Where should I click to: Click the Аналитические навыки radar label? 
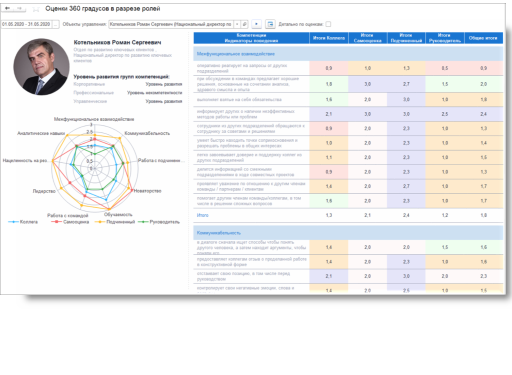tap(41, 133)
